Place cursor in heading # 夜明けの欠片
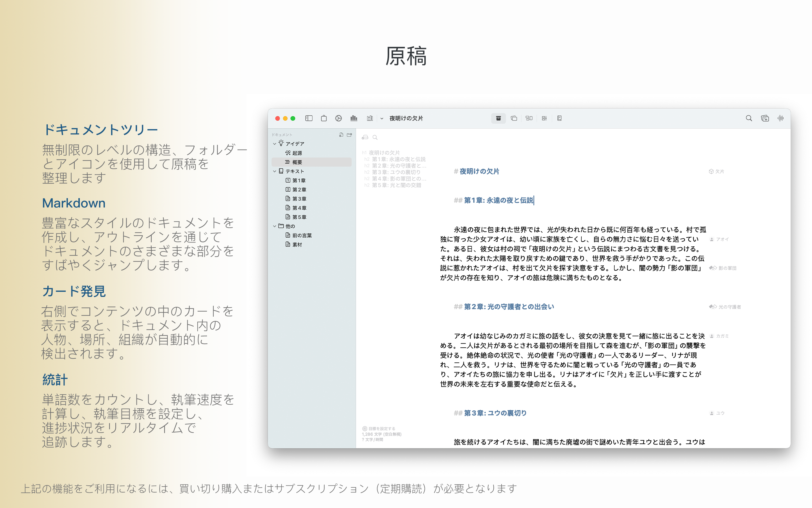This screenshot has width=812, height=508. pos(476,172)
